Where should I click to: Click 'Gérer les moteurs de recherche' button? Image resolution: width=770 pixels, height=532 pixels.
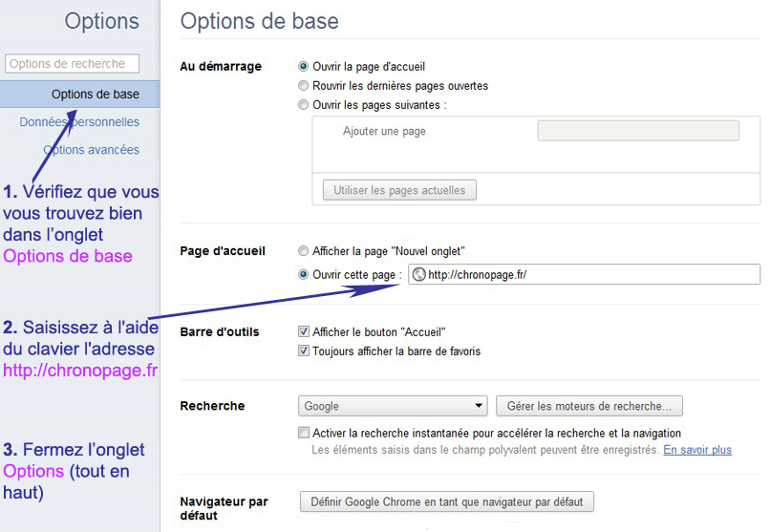click(589, 406)
